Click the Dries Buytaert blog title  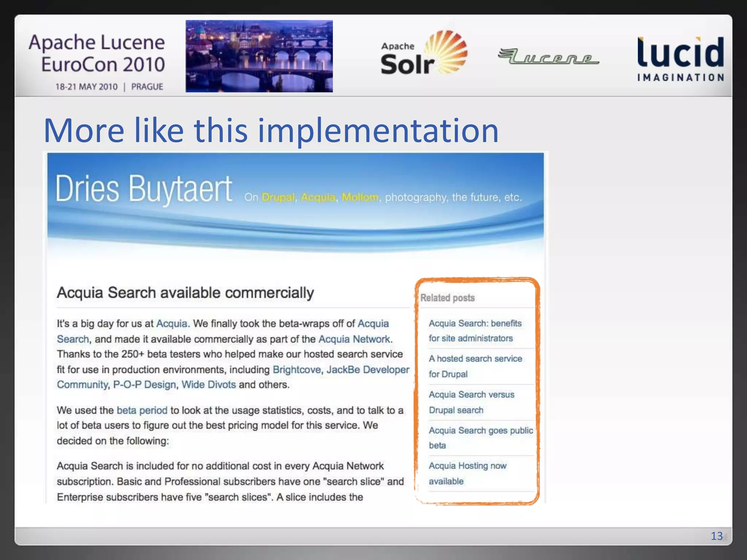point(144,189)
